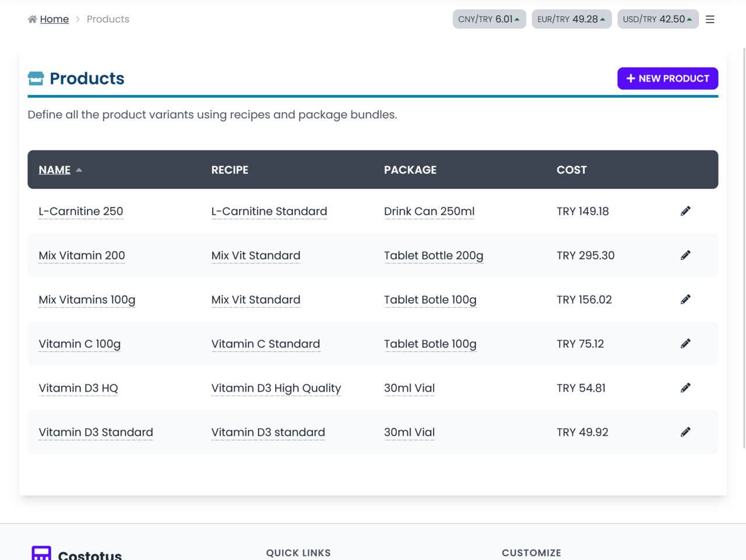Click pencil icon for Vitamin D3 Standard
Viewport: 746px width, 560px height.
685,432
